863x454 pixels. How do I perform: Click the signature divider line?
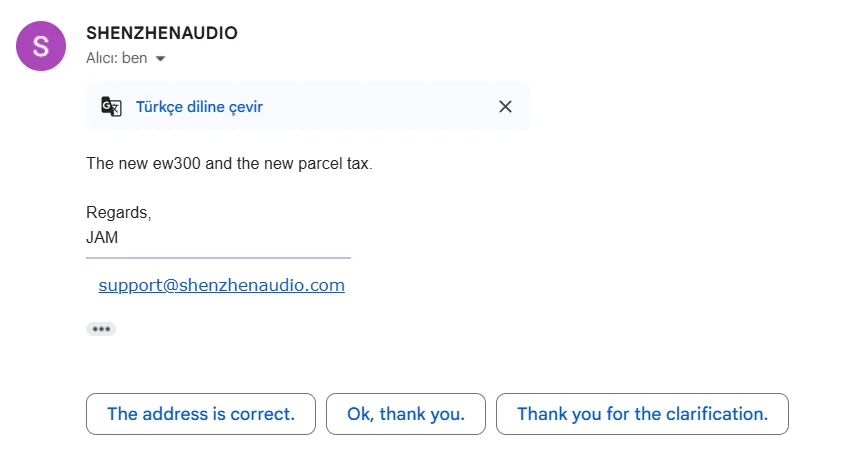[x=218, y=258]
